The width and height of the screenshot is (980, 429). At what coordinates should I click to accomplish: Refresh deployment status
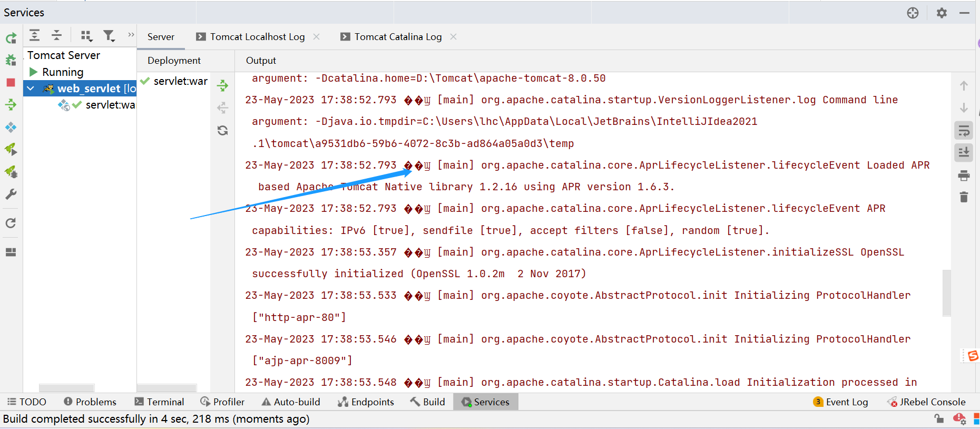click(223, 130)
